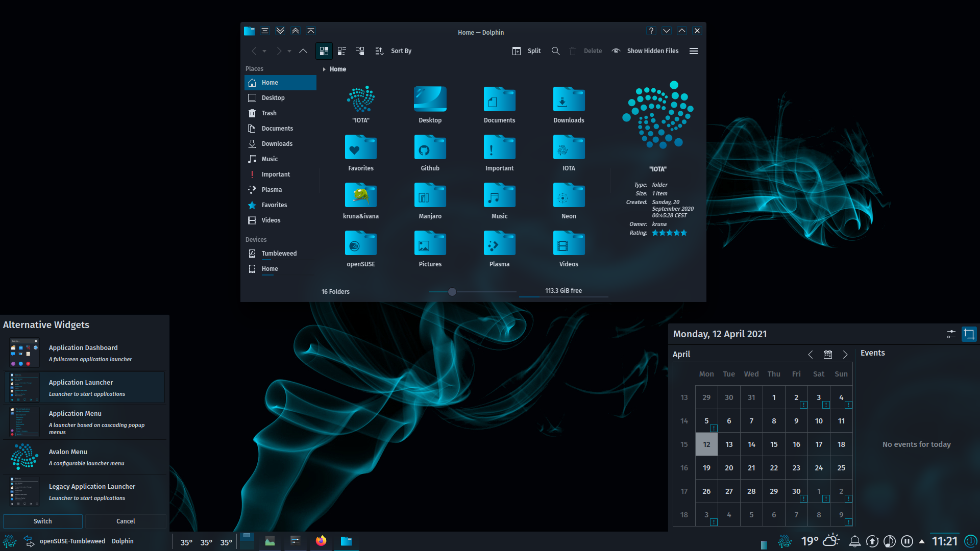
Task: Go to next month in calendar
Action: click(845, 355)
